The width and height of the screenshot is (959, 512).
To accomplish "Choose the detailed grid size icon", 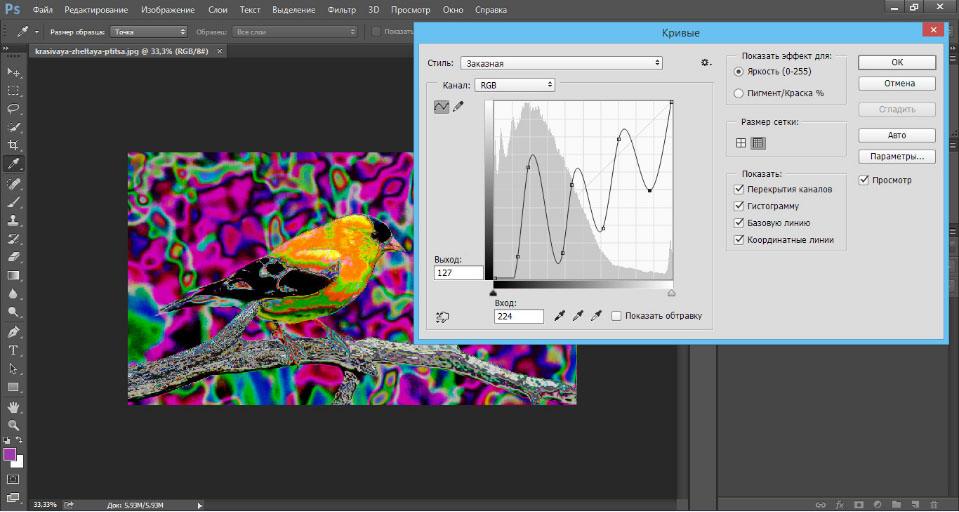I will click(758, 143).
